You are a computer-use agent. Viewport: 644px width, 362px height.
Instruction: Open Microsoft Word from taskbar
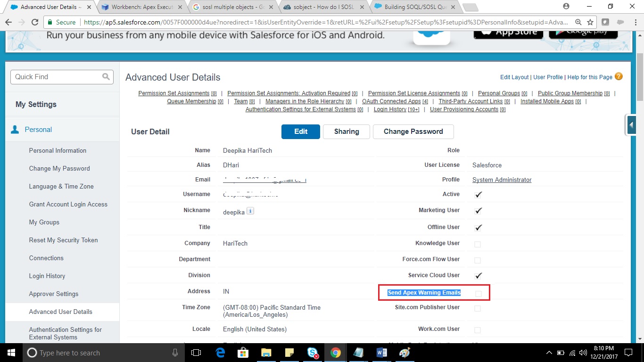tap(382, 352)
